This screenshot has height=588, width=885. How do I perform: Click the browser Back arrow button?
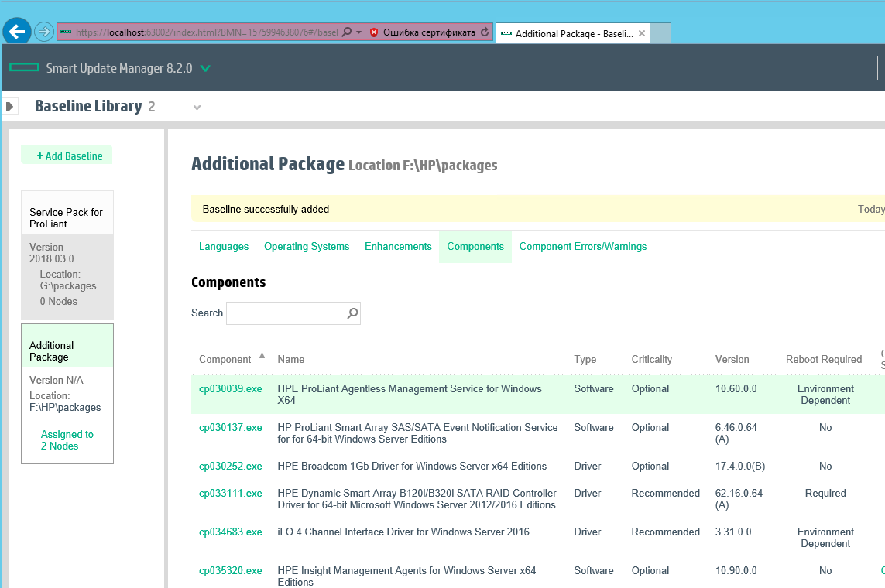(17, 32)
